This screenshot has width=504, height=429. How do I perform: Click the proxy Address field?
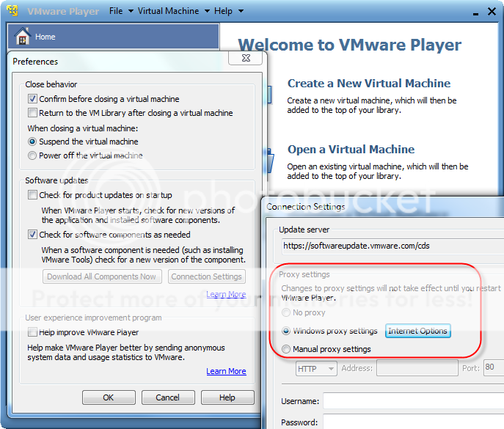pyautogui.click(x=417, y=368)
